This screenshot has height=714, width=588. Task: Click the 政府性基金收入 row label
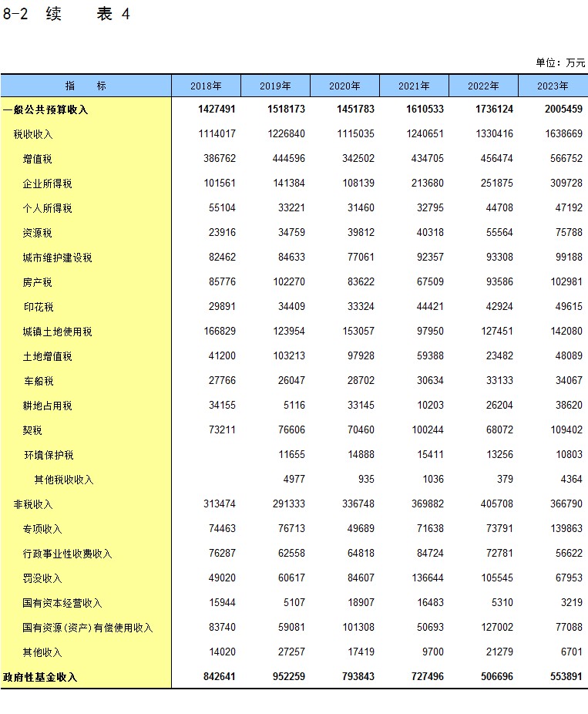(40, 677)
